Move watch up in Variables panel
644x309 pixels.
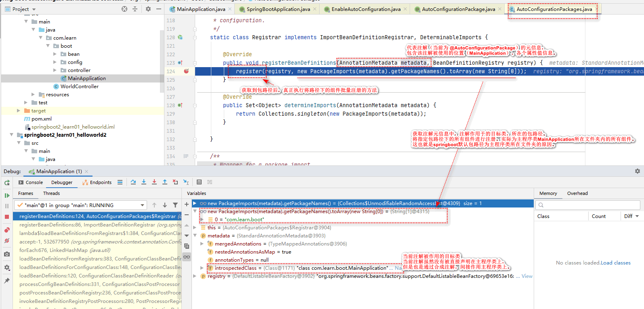pyautogui.click(x=187, y=225)
